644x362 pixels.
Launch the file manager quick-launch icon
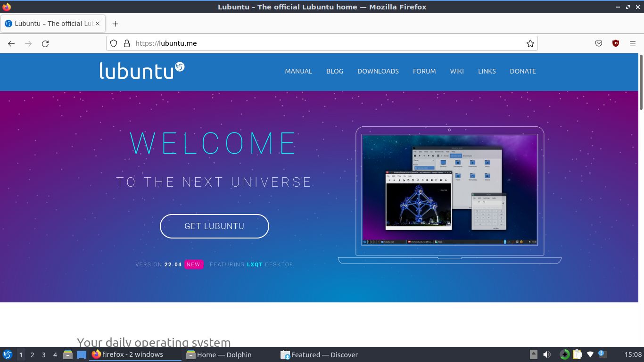tap(68, 354)
